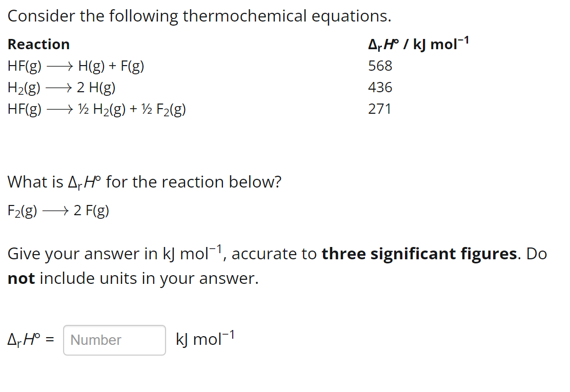Click the H2(g) → 2 H(g) reaction
This screenshot has width=570, height=392.
tap(61, 88)
